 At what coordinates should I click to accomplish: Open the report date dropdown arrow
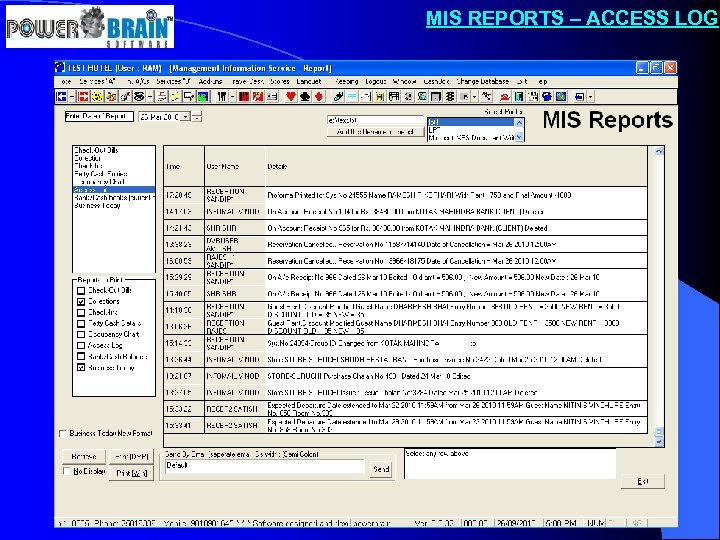[185, 117]
